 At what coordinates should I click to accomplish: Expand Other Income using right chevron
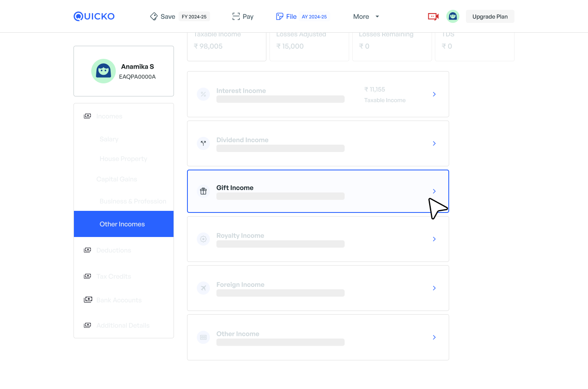pyautogui.click(x=434, y=338)
